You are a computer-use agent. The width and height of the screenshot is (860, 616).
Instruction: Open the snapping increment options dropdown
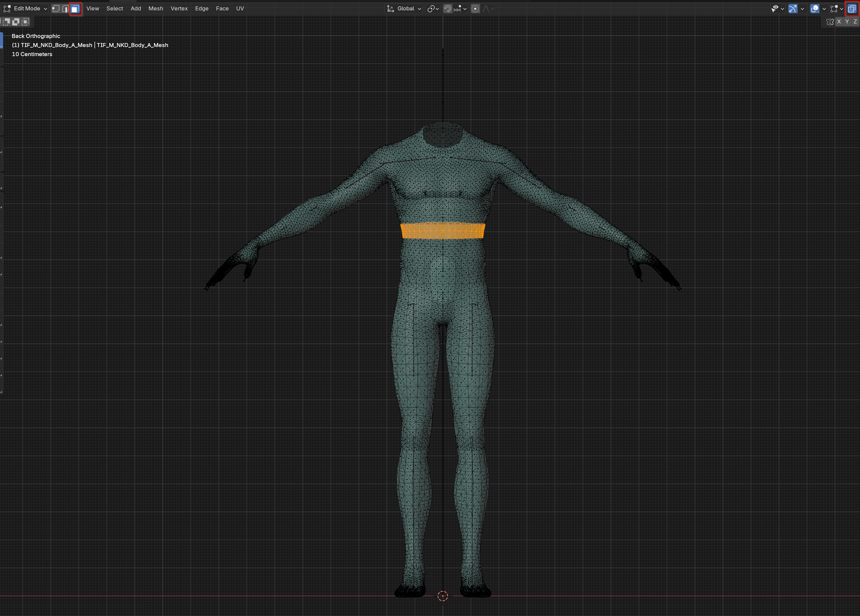tap(460, 8)
